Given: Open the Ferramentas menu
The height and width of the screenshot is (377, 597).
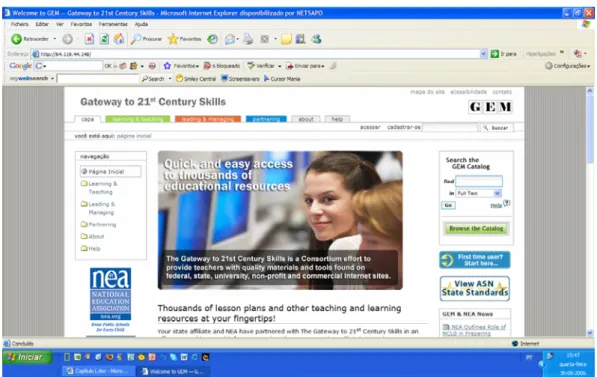Looking at the screenshot, I should pos(113,24).
